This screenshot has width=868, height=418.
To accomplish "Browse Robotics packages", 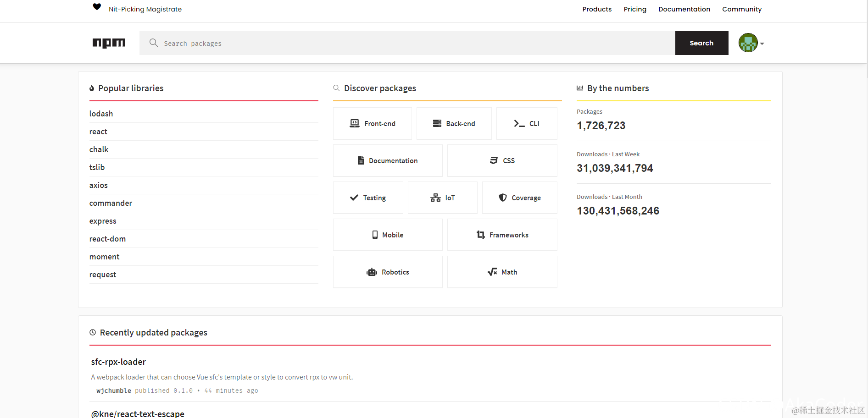I will click(388, 272).
